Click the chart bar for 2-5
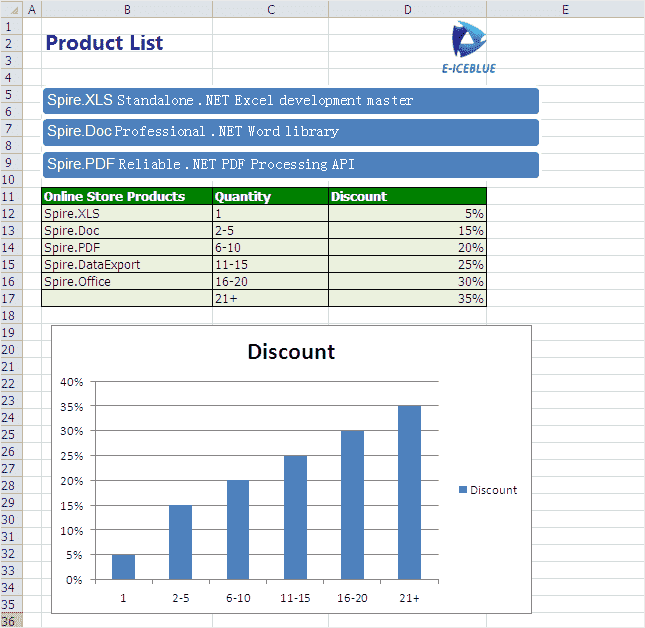Image resolution: width=645 pixels, height=628 pixels. pyautogui.click(x=181, y=542)
